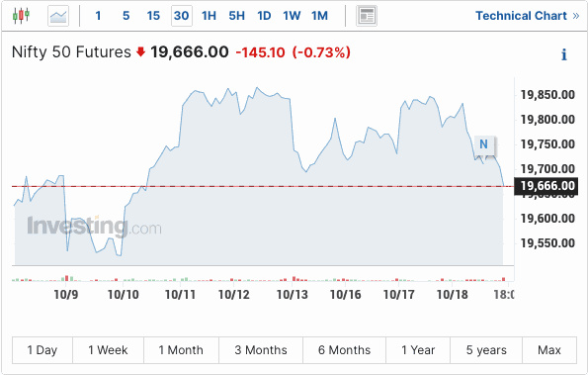The height and width of the screenshot is (375, 588).
Task: Select the 1W interval
Action: click(x=292, y=16)
